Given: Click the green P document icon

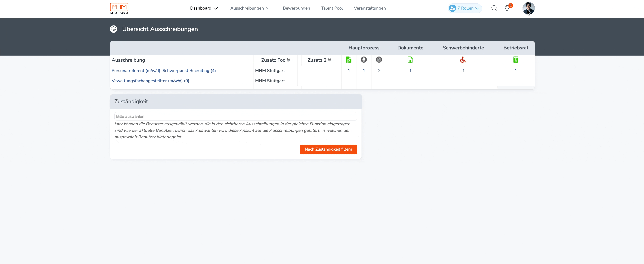Looking at the screenshot, I should [348, 60].
